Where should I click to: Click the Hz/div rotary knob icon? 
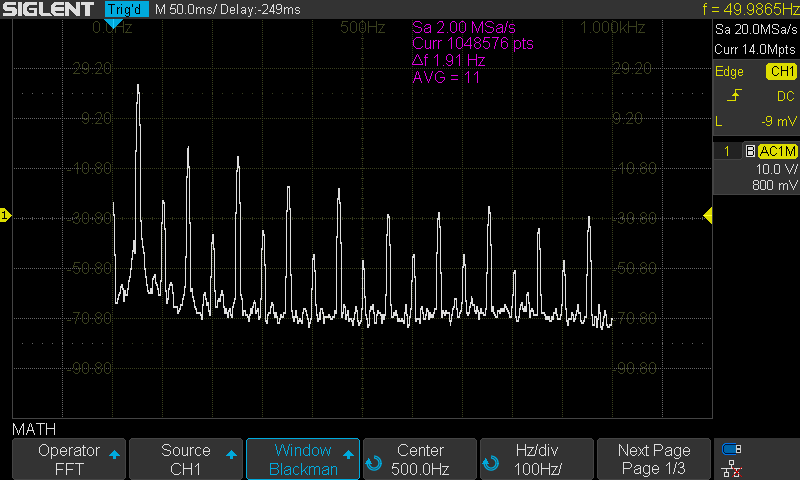(x=491, y=463)
